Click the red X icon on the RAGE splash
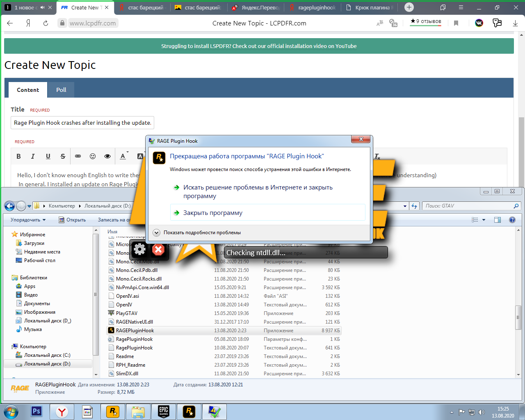 point(158,249)
